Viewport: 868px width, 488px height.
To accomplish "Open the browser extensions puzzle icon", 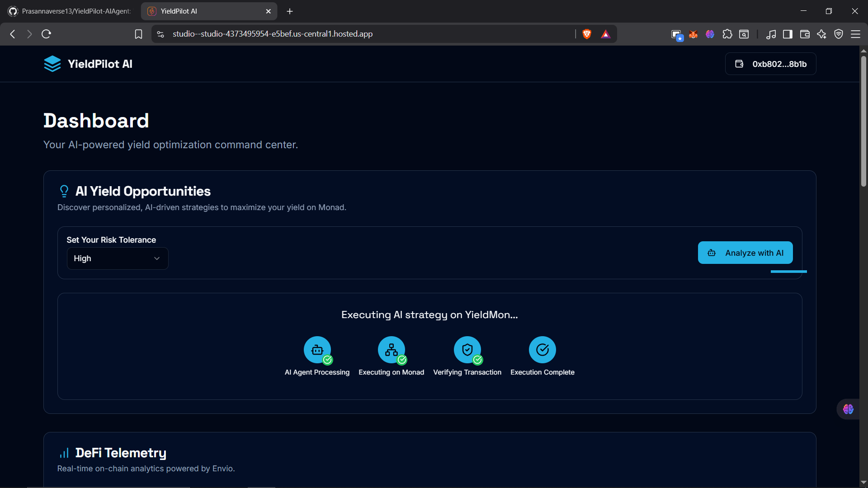I will 727,34.
